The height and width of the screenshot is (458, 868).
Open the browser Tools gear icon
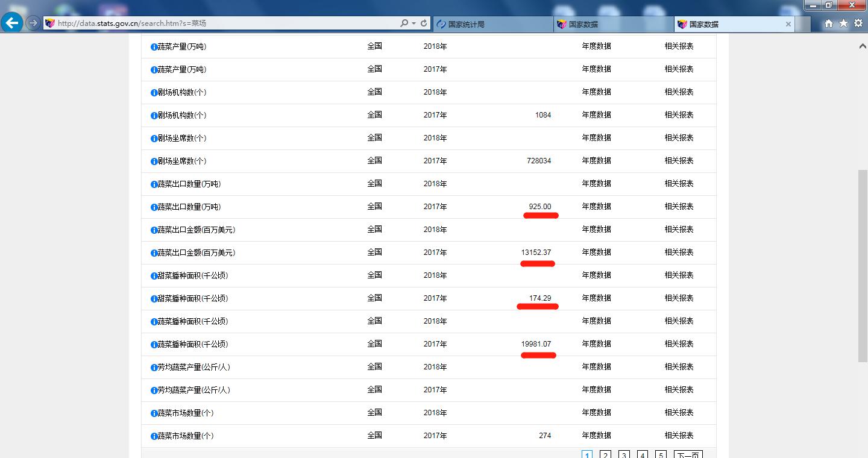pos(858,24)
